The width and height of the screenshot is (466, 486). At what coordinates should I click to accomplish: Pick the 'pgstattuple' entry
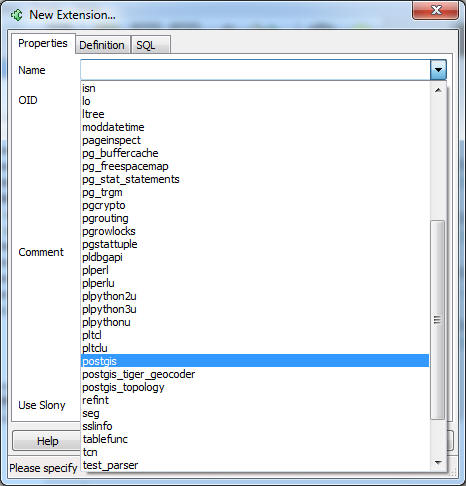255,244
